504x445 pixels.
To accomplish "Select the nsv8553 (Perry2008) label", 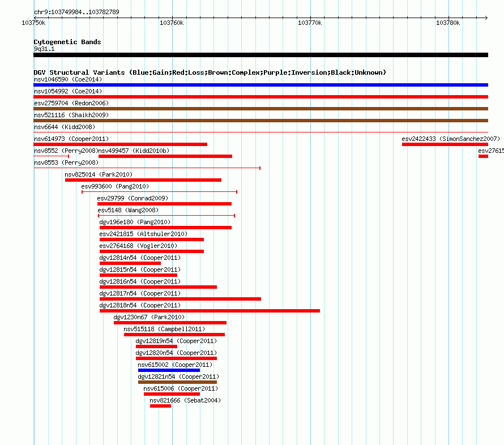I will [66, 162].
